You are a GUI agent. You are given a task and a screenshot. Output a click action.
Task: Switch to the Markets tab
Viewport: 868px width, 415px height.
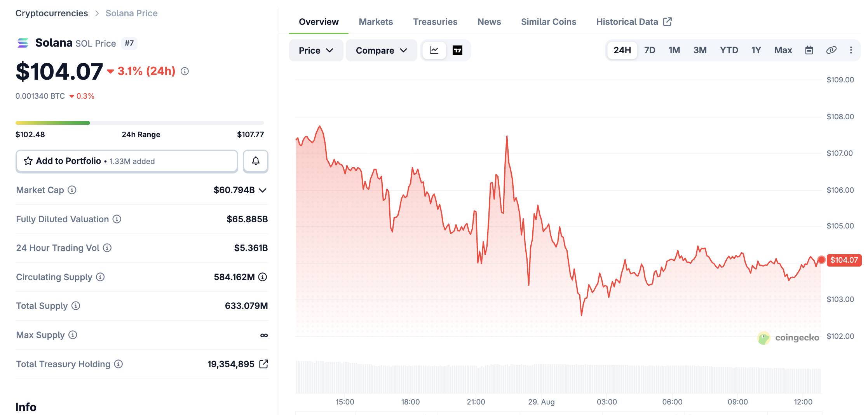tap(376, 22)
